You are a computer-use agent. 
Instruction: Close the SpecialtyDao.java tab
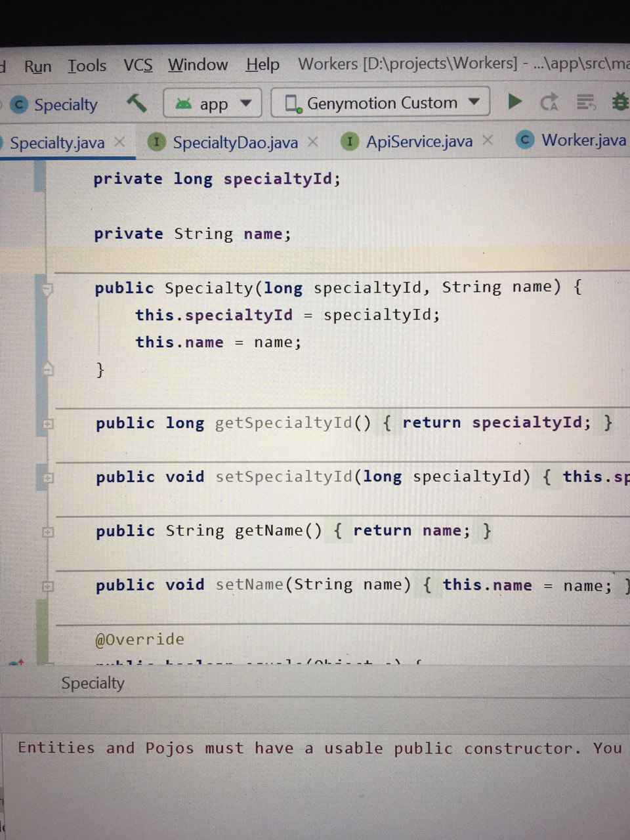tap(313, 141)
